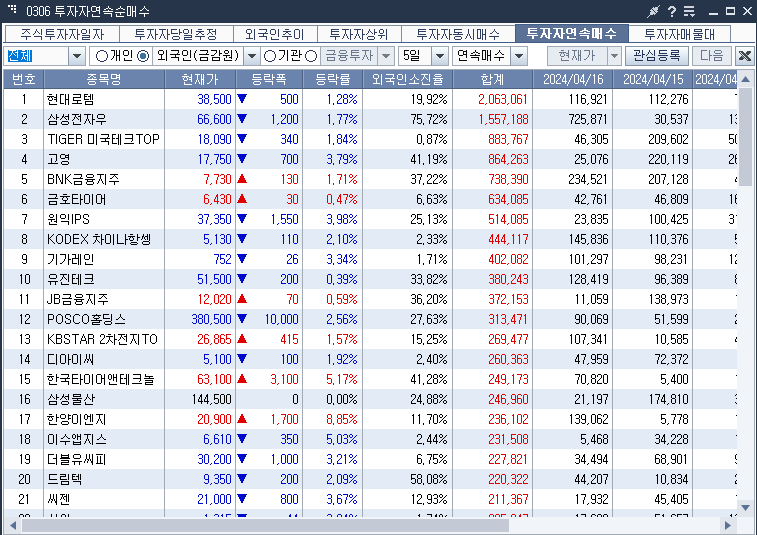Click the 등락률 column header
757x535 pixels.
pyautogui.click(x=333, y=79)
